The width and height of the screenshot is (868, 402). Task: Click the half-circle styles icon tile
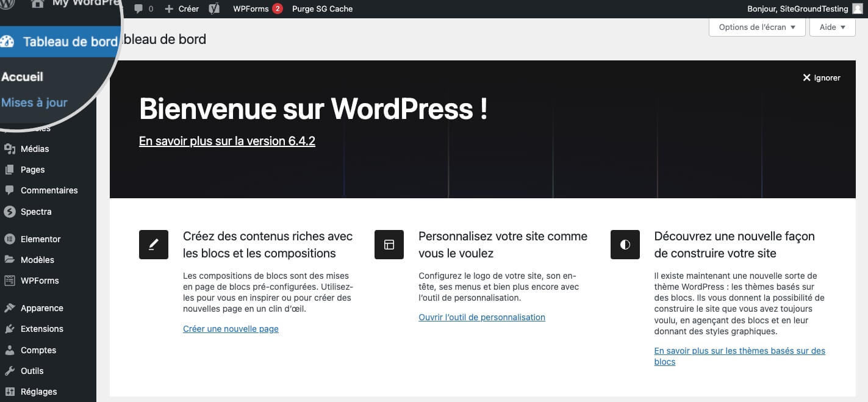[x=625, y=245]
